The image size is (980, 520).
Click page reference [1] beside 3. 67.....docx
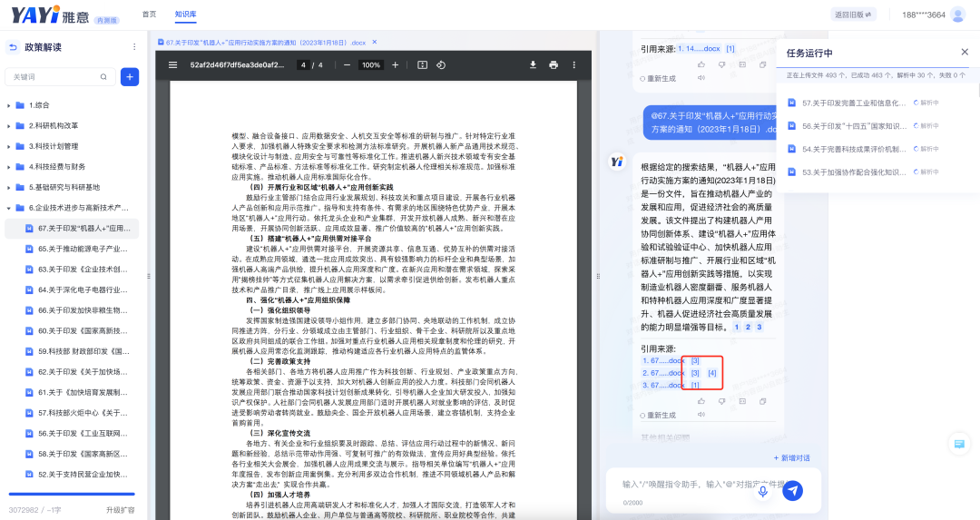coord(695,385)
